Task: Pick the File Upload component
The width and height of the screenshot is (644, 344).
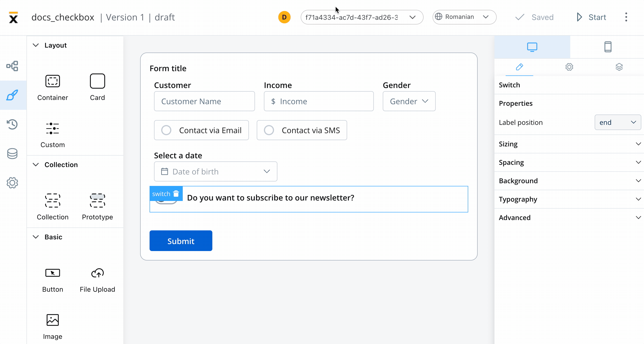Action: (97, 280)
